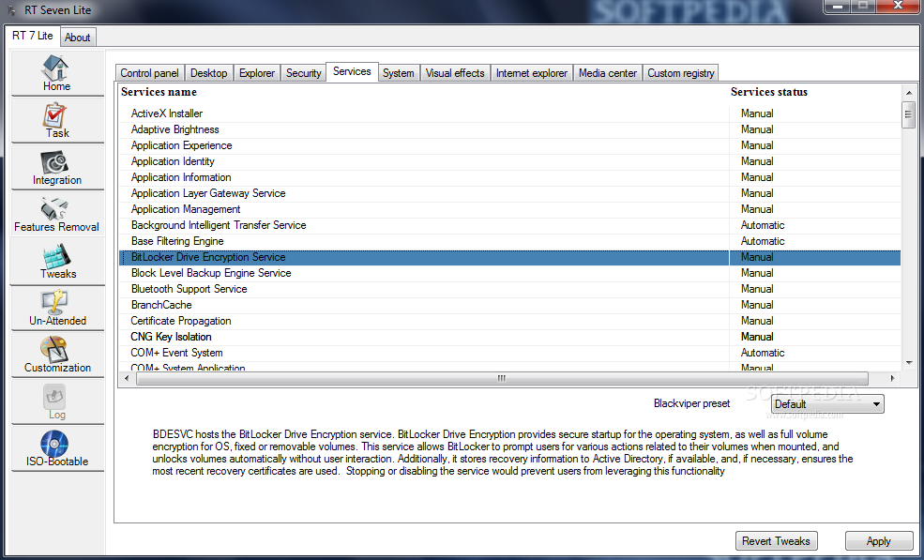
Task: Select the Adaptive Brightness service row
Action: pos(509,129)
